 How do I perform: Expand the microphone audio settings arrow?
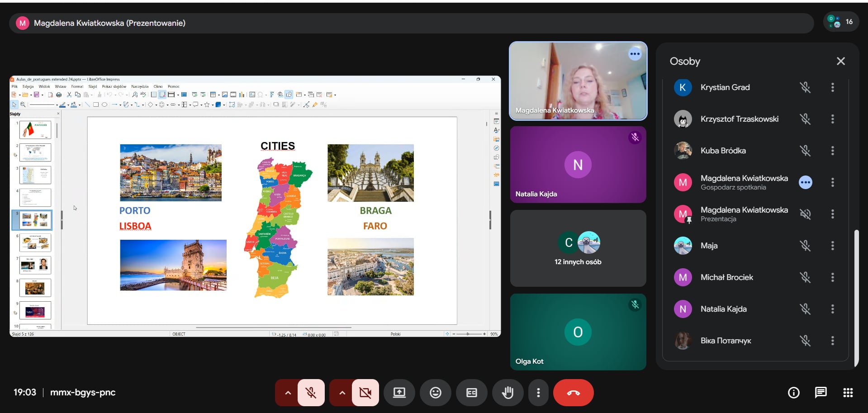pyautogui.click(x=288, y=393)
